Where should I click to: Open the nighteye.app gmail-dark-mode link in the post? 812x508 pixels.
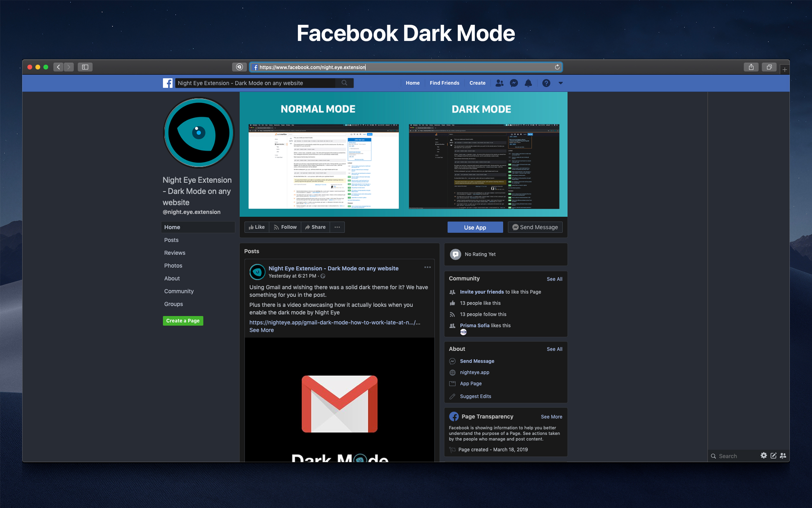pos(335,322)
